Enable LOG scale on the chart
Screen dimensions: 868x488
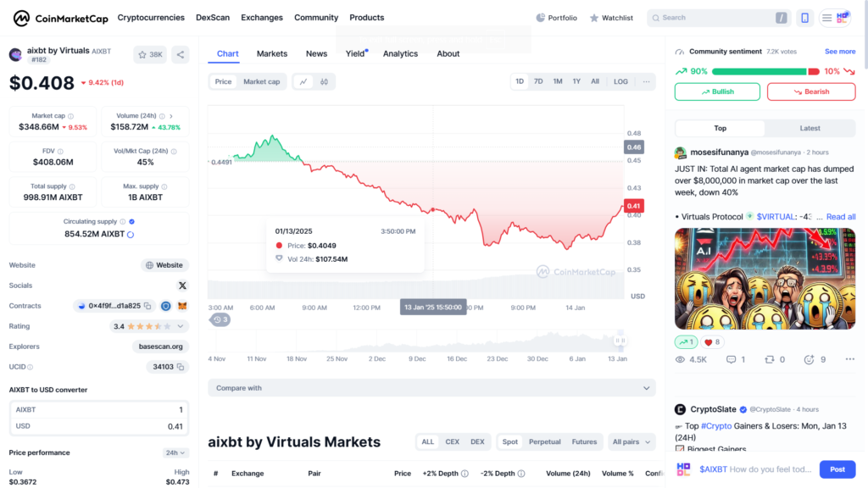pyautogui.click(x=620, y=81)
